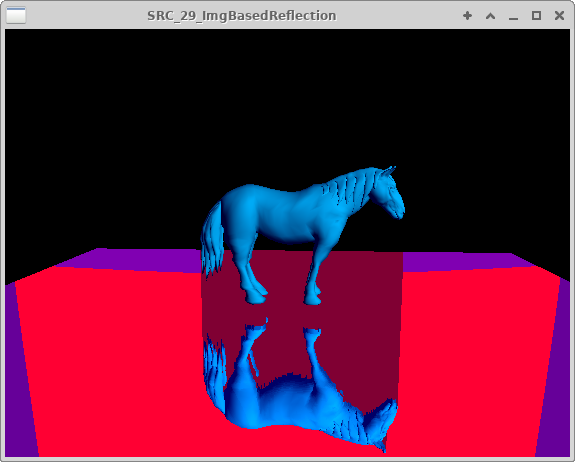Click the plus icon in the title bar
The height and width of the screenshot is (462, 575).
(x=467, y=16)
